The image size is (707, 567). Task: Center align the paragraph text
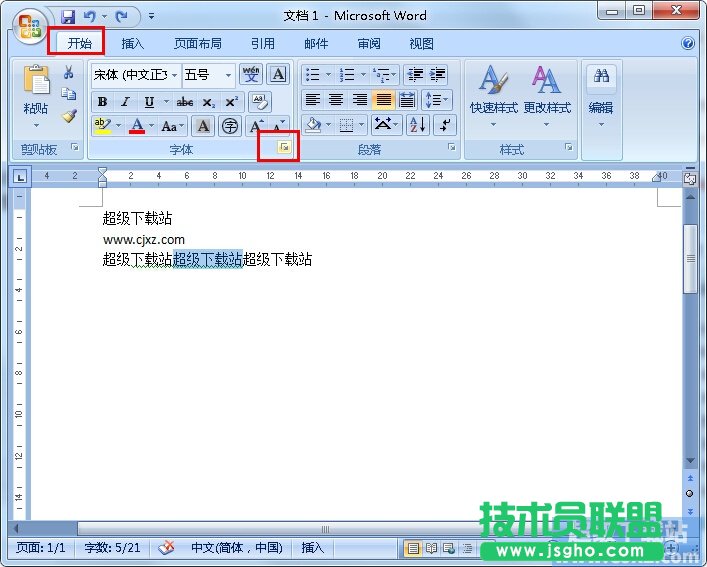[336, 100]
